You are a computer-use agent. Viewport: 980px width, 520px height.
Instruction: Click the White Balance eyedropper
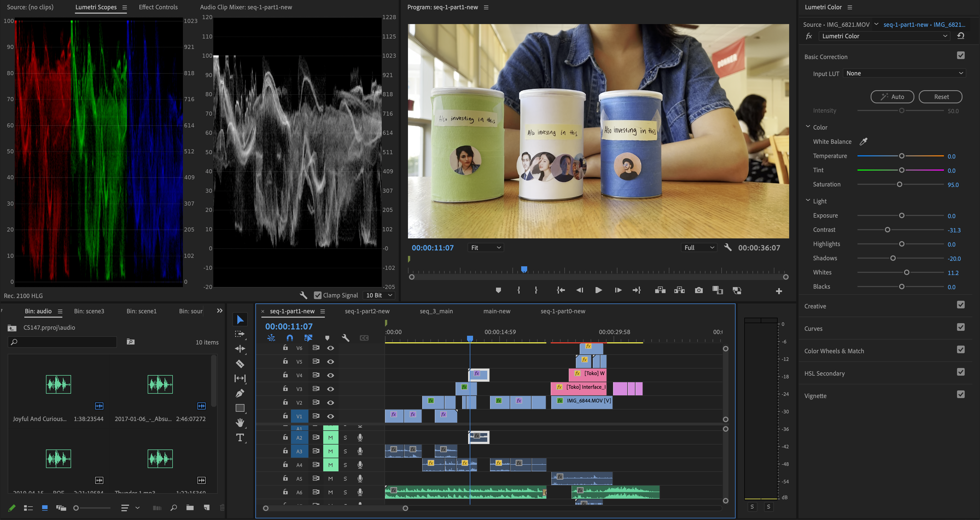pos(863,142)
